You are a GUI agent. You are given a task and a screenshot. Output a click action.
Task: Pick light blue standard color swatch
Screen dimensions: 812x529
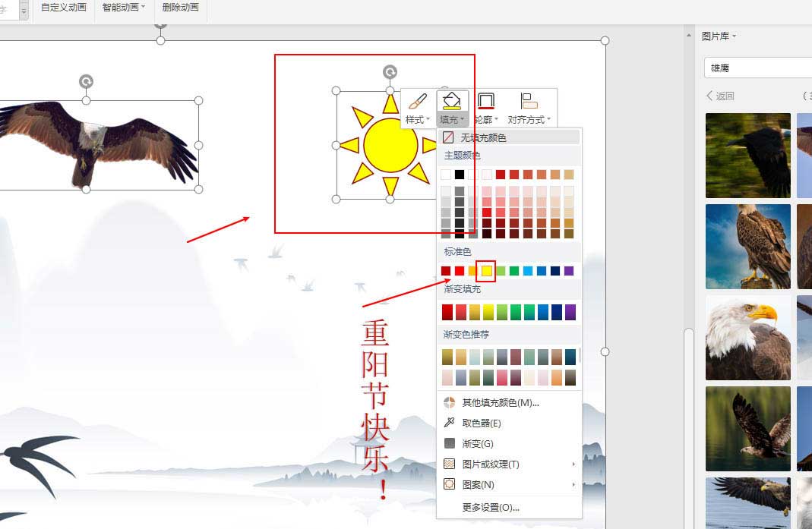coord(528,271)
